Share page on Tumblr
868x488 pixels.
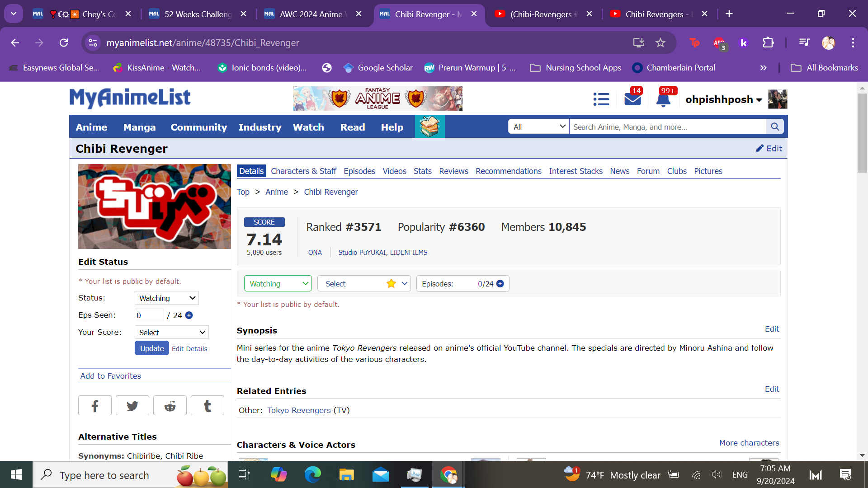[x=208, y=406]
